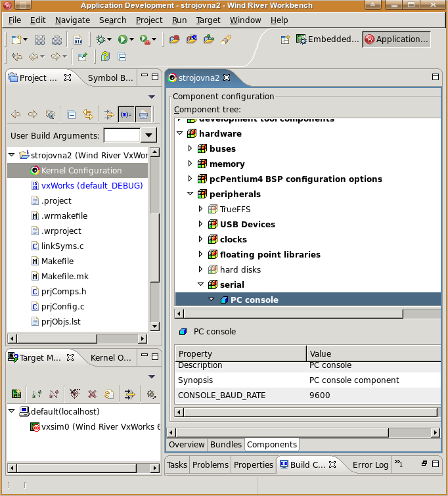
Task: Click the collapse minus toolbar icon
Action: (122, 57)
